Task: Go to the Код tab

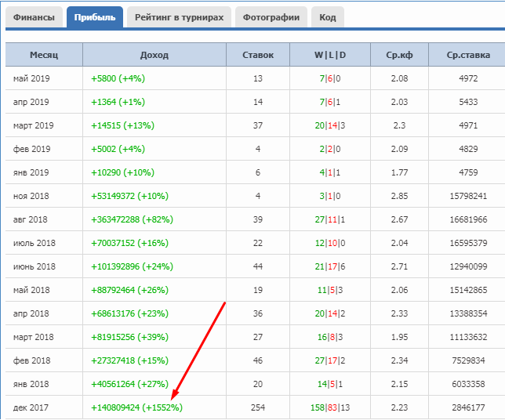Action: pos(328,17)
